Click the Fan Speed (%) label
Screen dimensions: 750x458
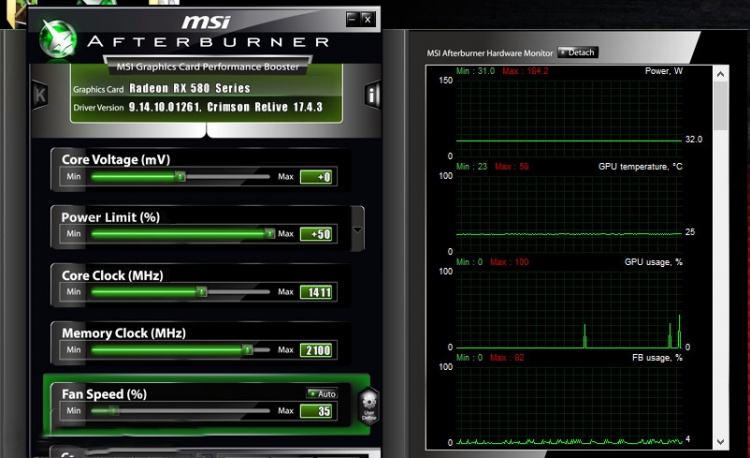tap(104, 394)
